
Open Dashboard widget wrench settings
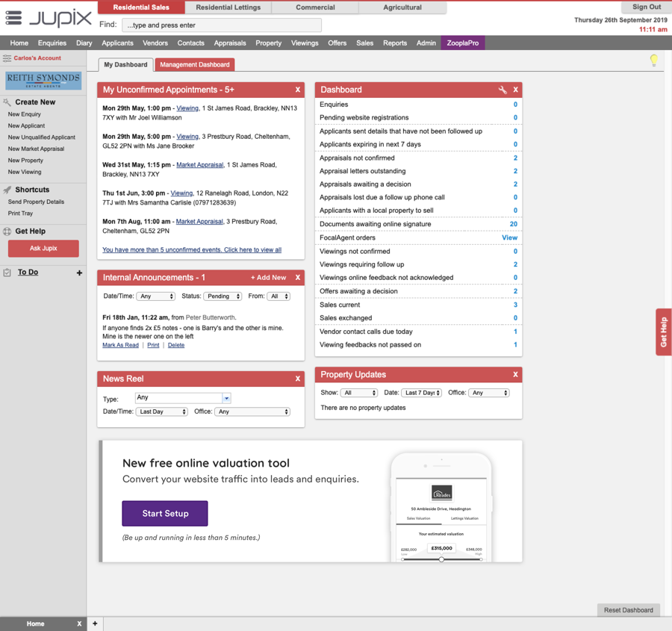click(503, 90)
